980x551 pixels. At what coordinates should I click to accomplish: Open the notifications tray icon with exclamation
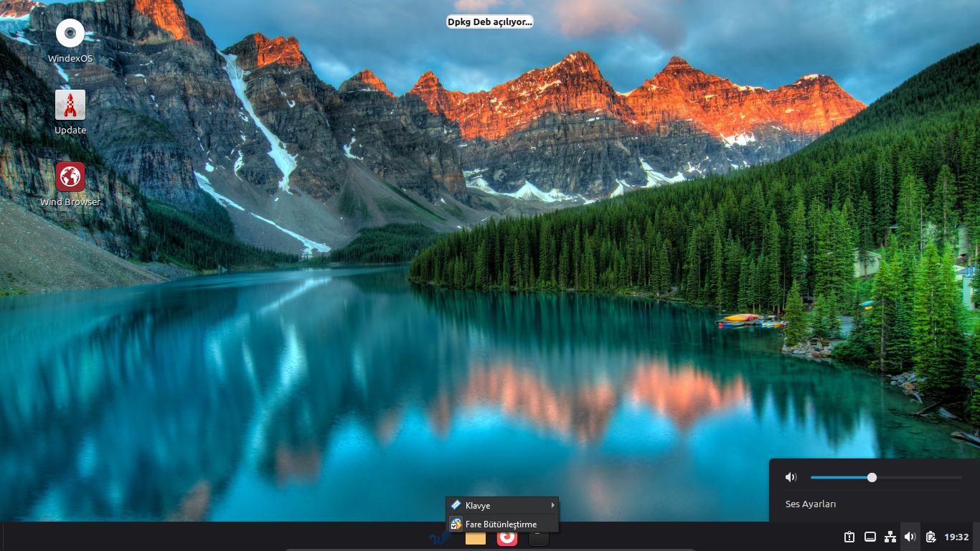click(849, 537)
